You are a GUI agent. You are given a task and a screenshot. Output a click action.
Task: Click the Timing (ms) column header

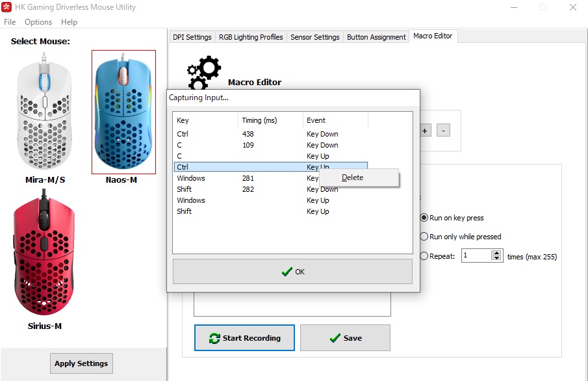[x=270, y=120]
